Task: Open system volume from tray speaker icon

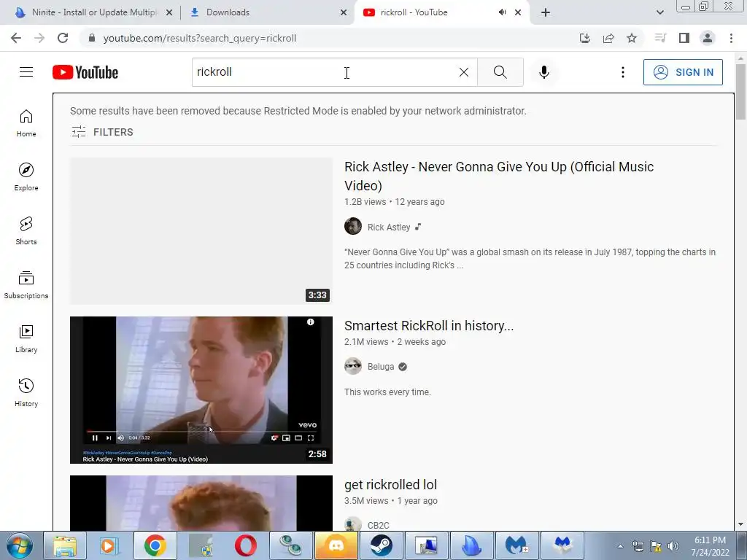Action: click(673, 546)
